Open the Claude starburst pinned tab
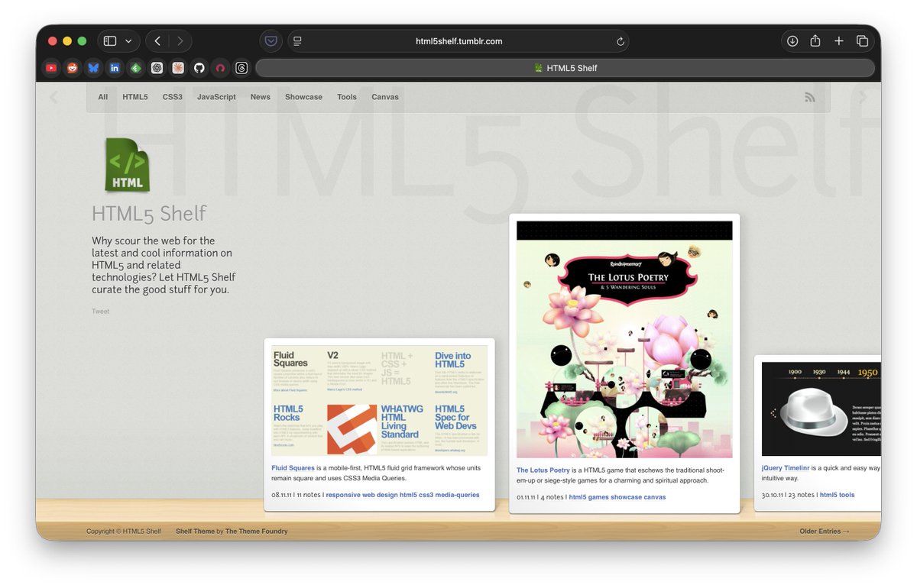 click(178, 68)
